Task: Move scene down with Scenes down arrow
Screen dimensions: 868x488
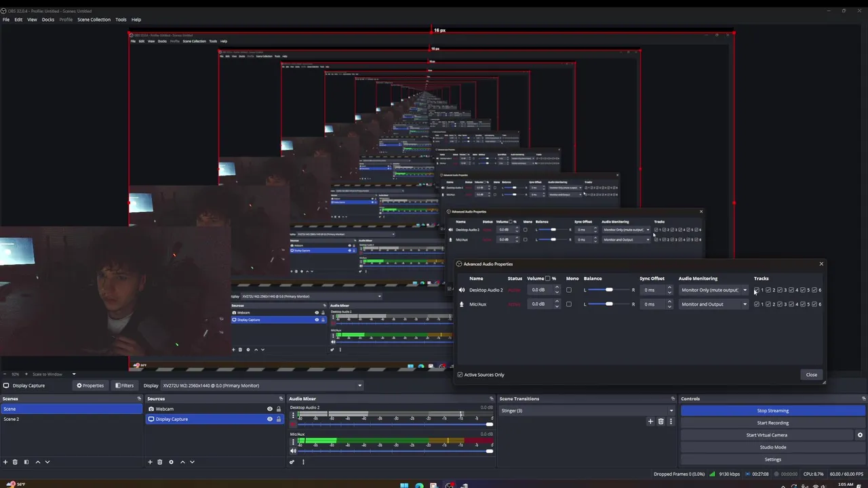Action: 47,462
